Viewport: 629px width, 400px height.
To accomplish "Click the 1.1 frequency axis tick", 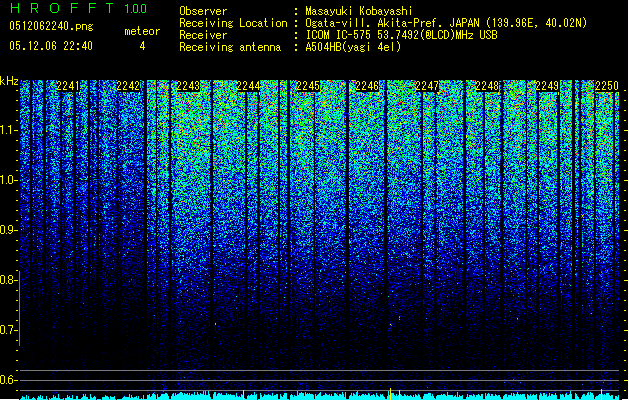I will pos(9,130).
